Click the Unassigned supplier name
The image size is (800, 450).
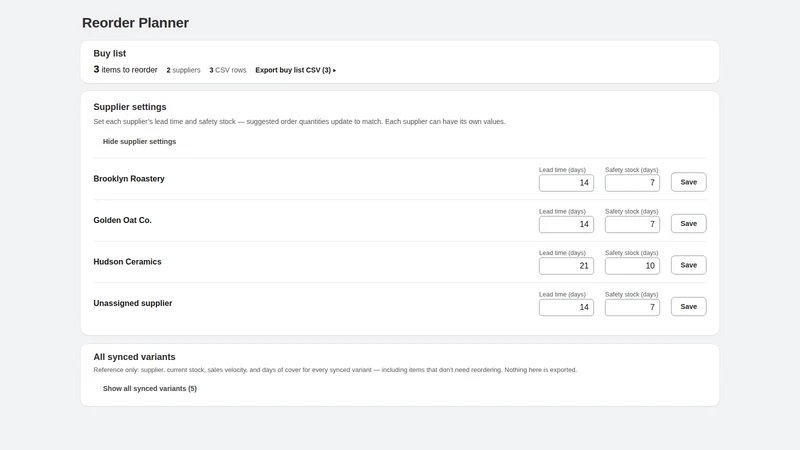pos(133,303)
